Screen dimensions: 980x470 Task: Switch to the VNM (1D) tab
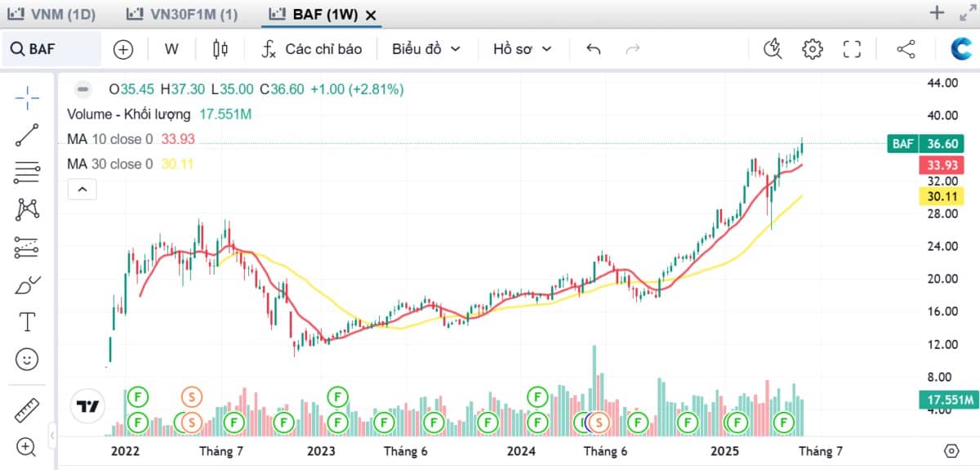[x=51, y=14]
